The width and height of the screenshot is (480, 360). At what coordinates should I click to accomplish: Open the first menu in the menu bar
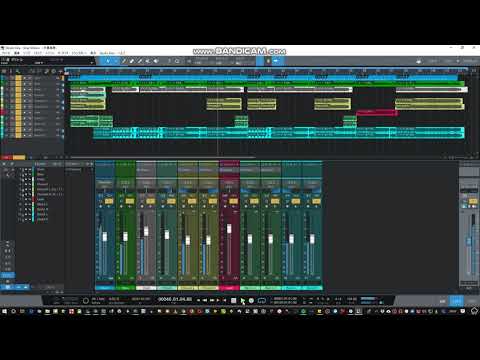coord(6,53)
